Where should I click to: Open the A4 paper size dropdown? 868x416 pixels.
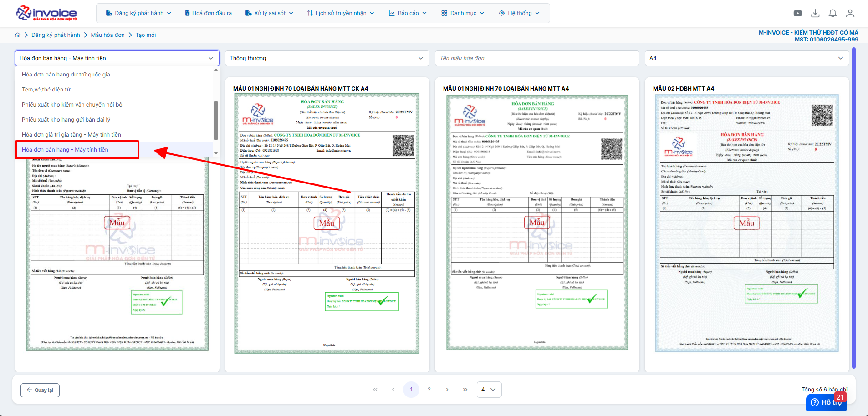(x=746, y=58)
